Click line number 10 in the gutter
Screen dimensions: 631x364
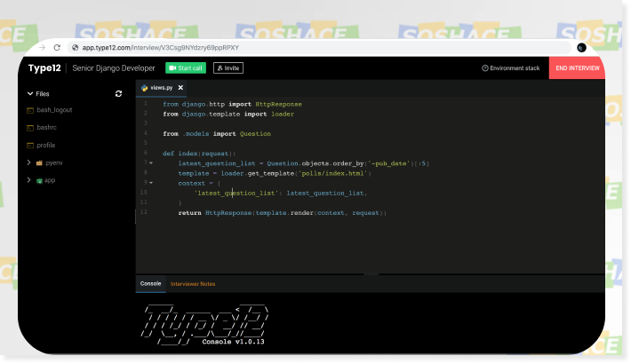pyautogui.click(x=144, y=193)
